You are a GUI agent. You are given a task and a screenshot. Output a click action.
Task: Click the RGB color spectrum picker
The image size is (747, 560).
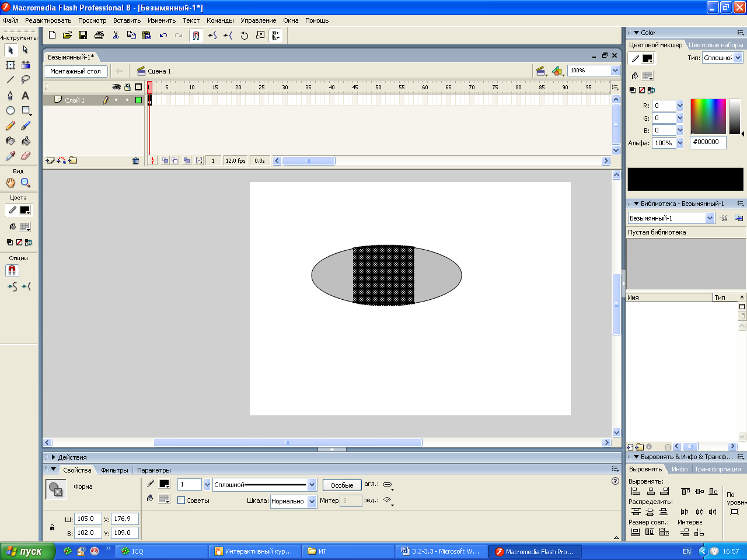(x=708, y=116)
